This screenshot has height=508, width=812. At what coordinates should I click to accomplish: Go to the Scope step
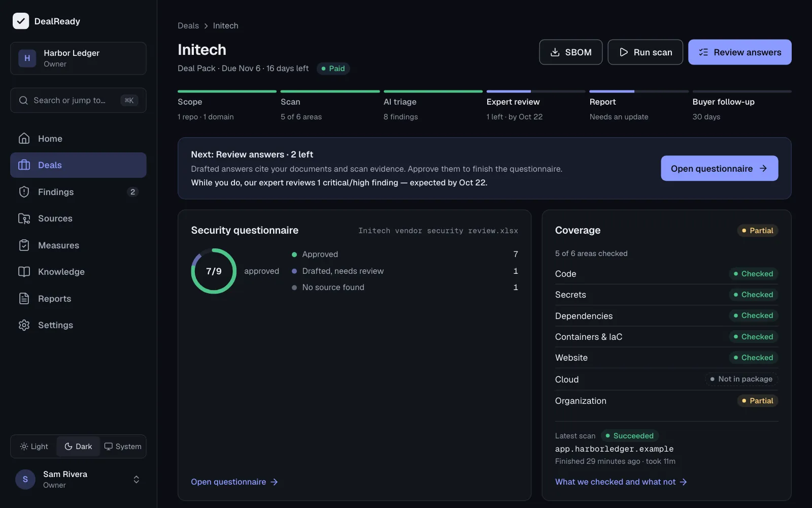tap(227, 107)
